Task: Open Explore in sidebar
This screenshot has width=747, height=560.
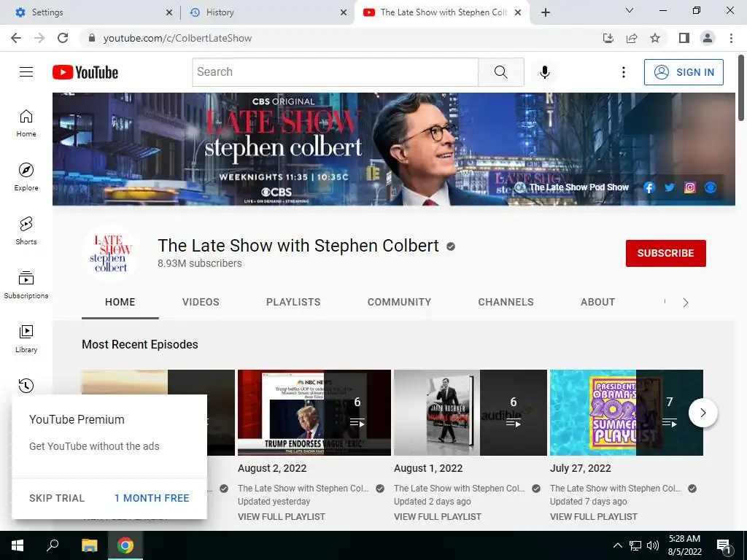Action: [x=26, y=176]
